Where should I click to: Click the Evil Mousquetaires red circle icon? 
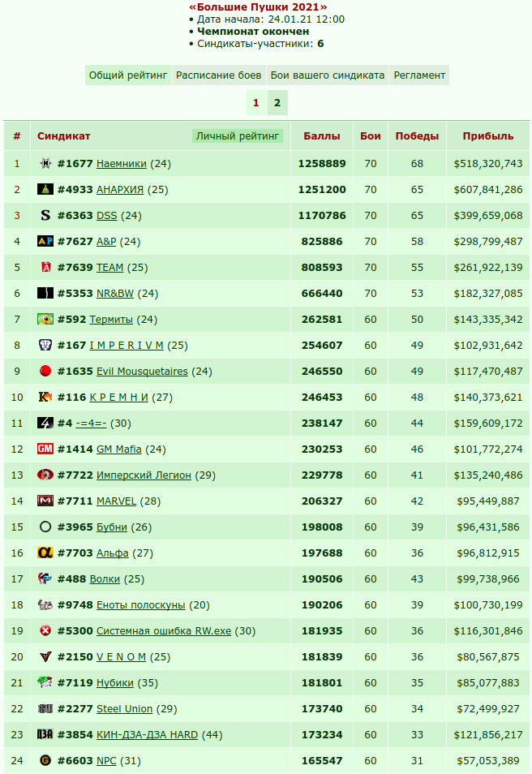[45, 371]
